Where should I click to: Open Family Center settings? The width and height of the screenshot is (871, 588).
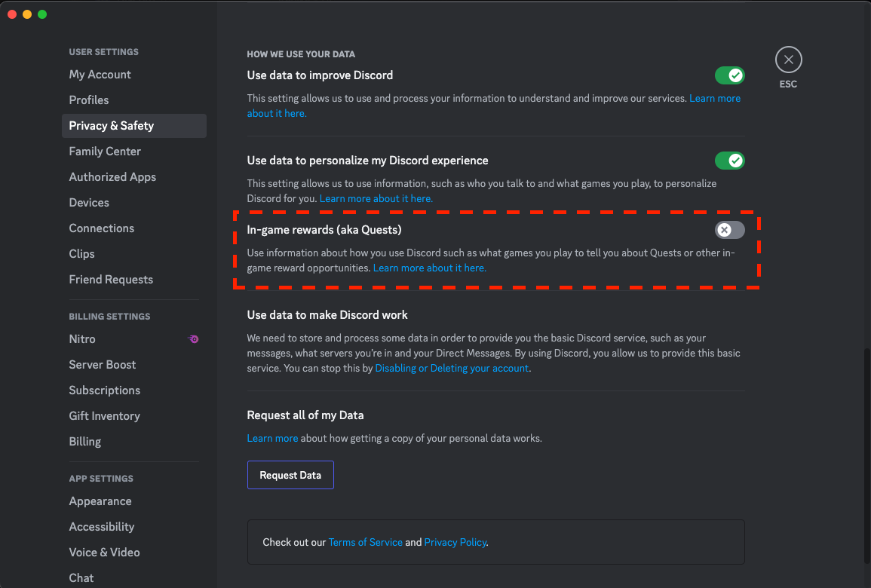(x=104, y=151)
